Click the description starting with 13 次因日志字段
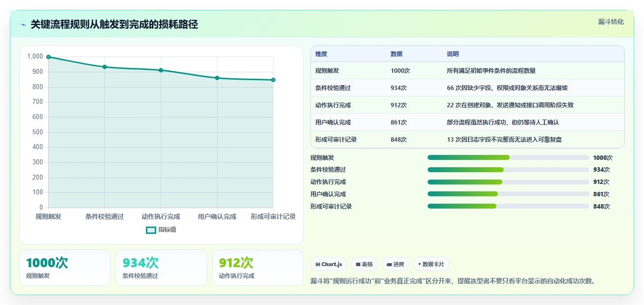 tap(504, 140)
